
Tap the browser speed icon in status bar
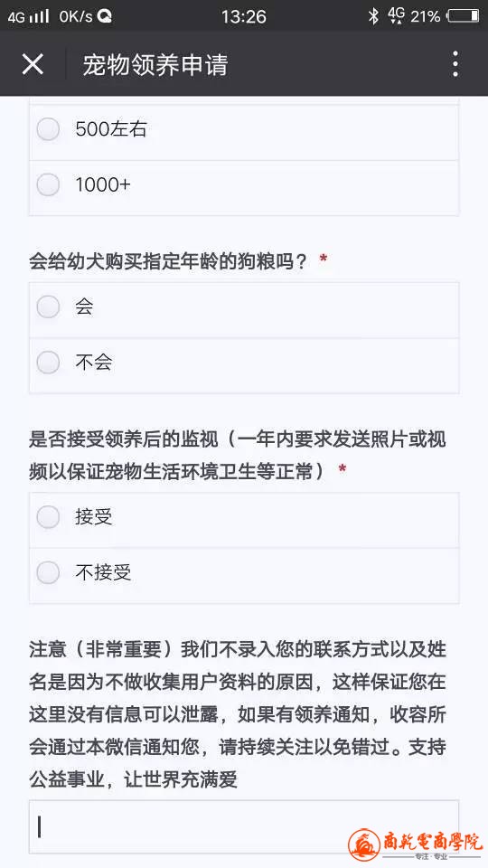pos(105,16)
